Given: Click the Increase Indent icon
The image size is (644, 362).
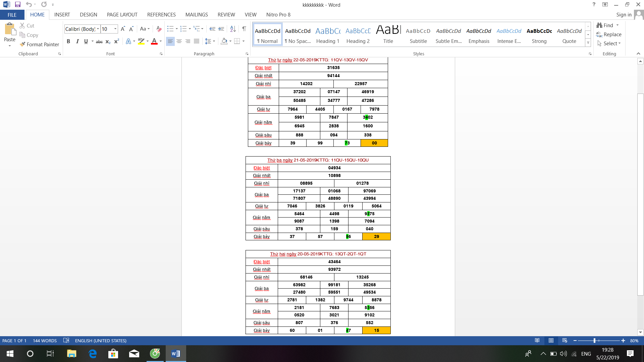Looking at the screenshot, I should pyautogui.click(x=221, y=29).
